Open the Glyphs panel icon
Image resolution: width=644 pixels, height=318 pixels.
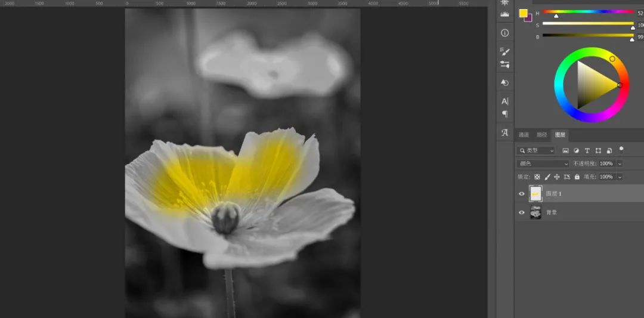click(x=505, y=132)
